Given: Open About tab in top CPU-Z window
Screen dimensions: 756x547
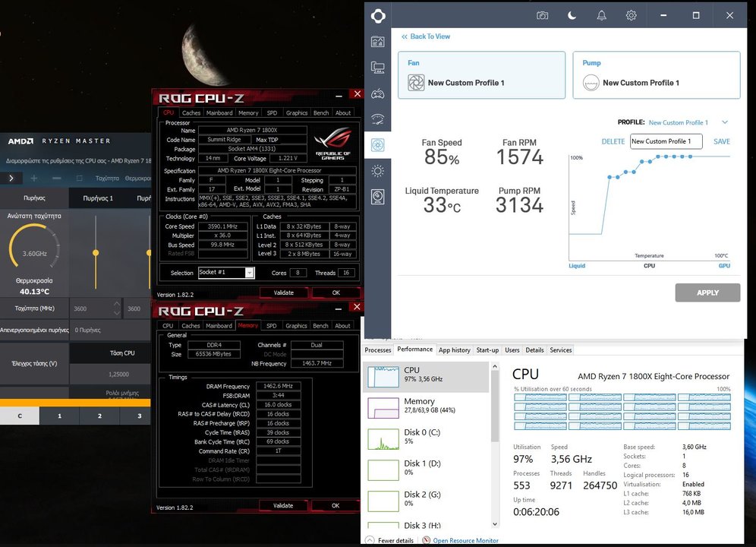Looking at the screenshot, I should pyautogui.click(x=343, y=112).
